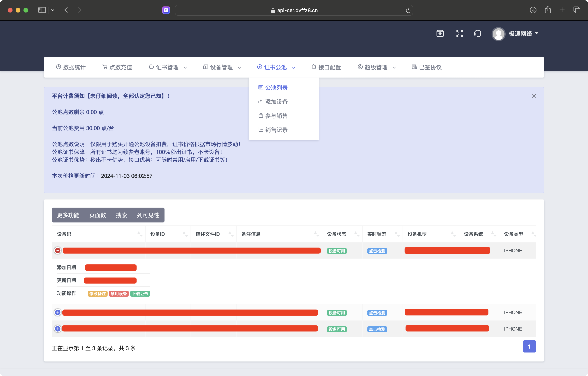Open the customer support headset icon
Viewport: 588px width, 376px height.
(x=478, y=33)
